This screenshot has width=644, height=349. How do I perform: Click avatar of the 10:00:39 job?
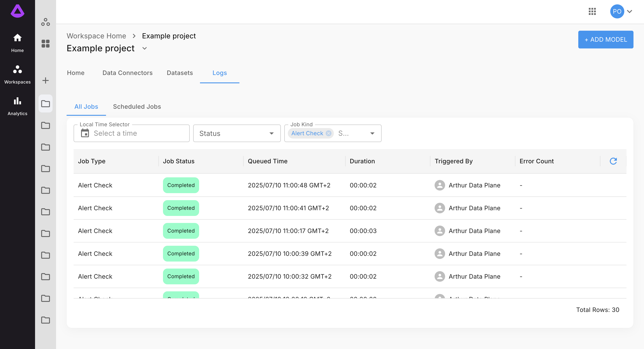[440, 253]
